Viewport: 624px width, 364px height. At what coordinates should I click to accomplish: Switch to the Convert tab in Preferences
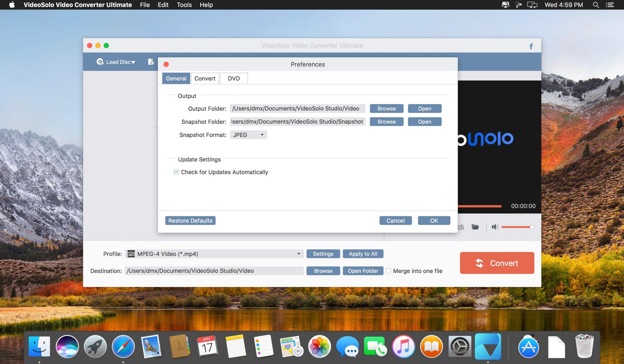[205, 78]
